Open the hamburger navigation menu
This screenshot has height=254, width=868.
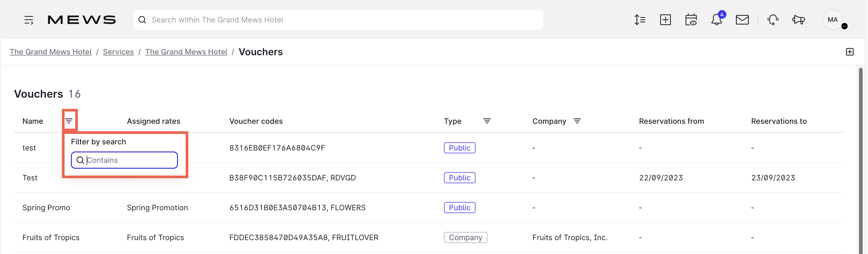(x=29, y=20)
